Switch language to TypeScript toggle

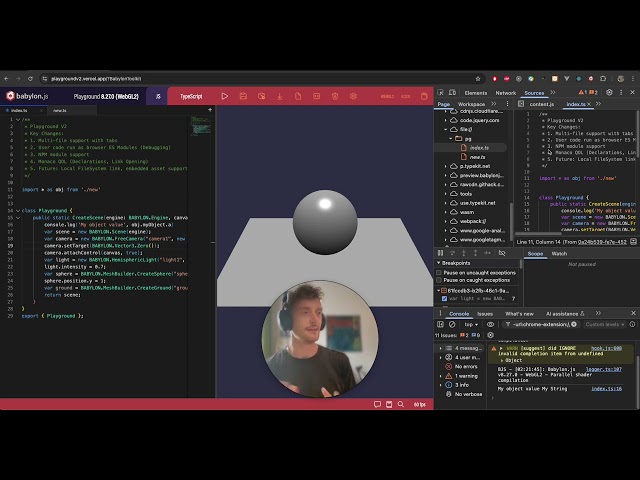click(x=191, y=96)
